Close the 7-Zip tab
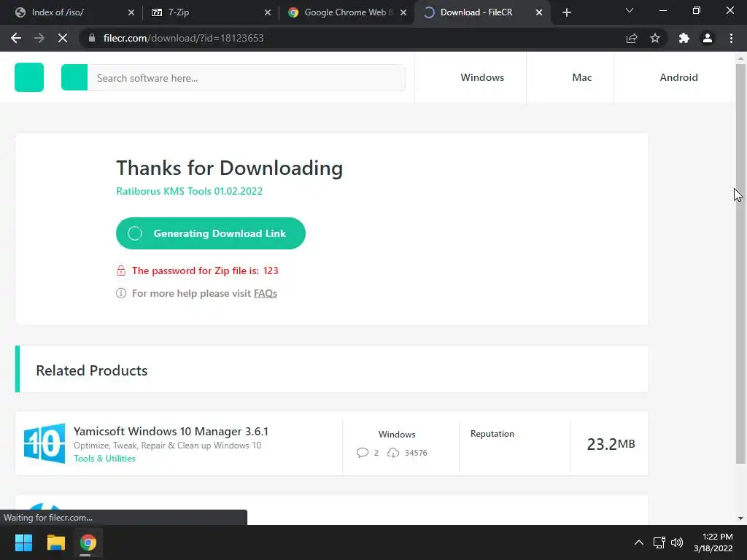This screenshot has height=560, width=747. coord(268,12)
